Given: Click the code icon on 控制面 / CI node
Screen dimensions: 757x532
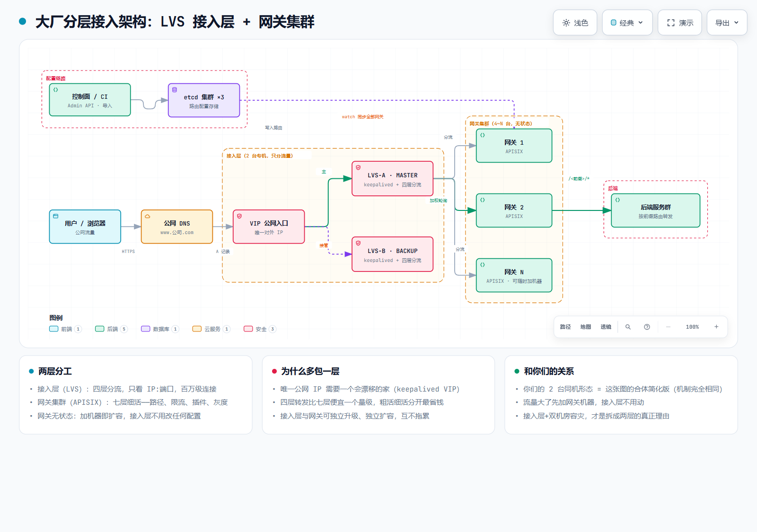Looking at the screenshot, I should (56, 90).
